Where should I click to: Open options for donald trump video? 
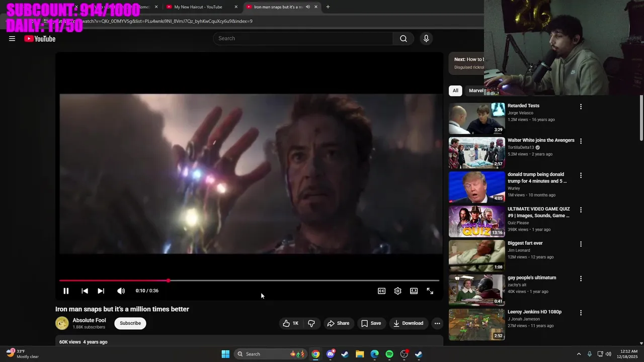click(581, 175)
